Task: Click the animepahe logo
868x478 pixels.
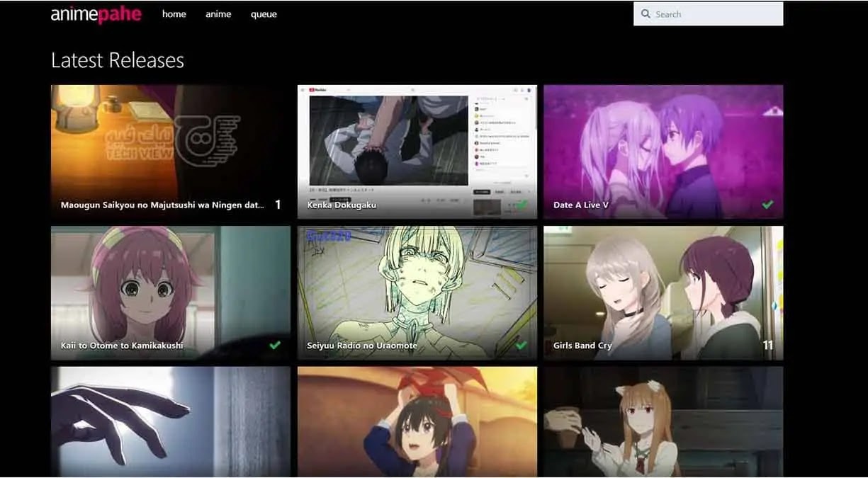Action: coord(96,14)
